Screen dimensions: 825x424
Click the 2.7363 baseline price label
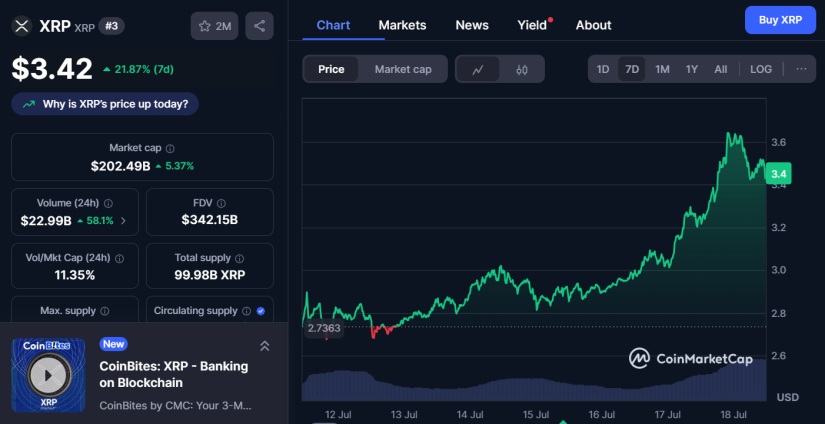pyautogui.click(x=324, y=328)
